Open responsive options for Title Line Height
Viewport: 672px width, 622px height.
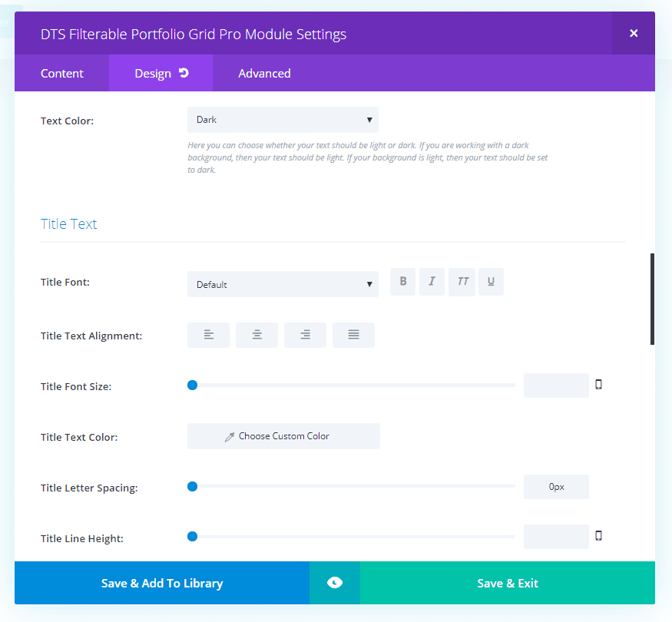coord(599,535)
